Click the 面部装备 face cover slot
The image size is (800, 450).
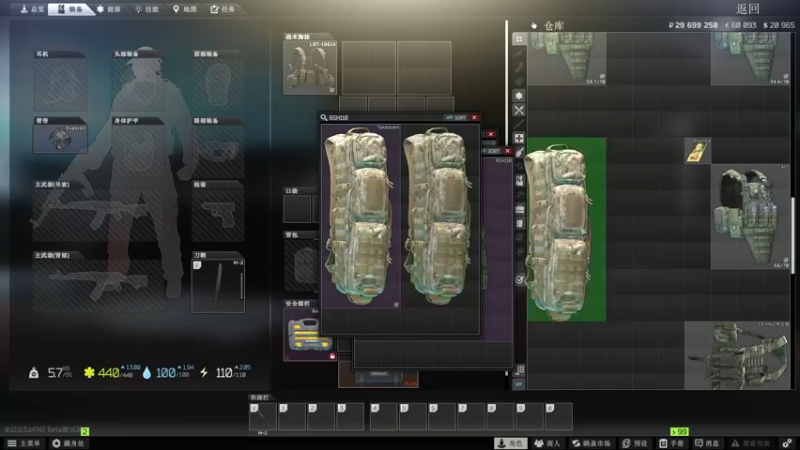click(218, 84)
